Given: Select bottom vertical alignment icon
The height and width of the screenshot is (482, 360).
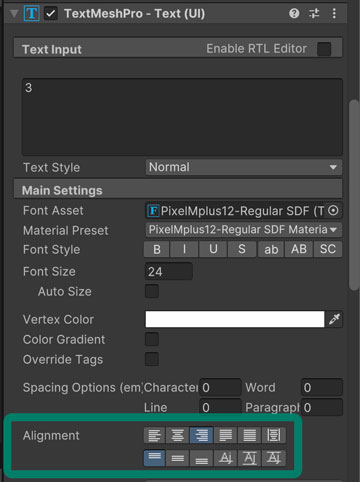Looking at the screenshot, I should [201, 458].
